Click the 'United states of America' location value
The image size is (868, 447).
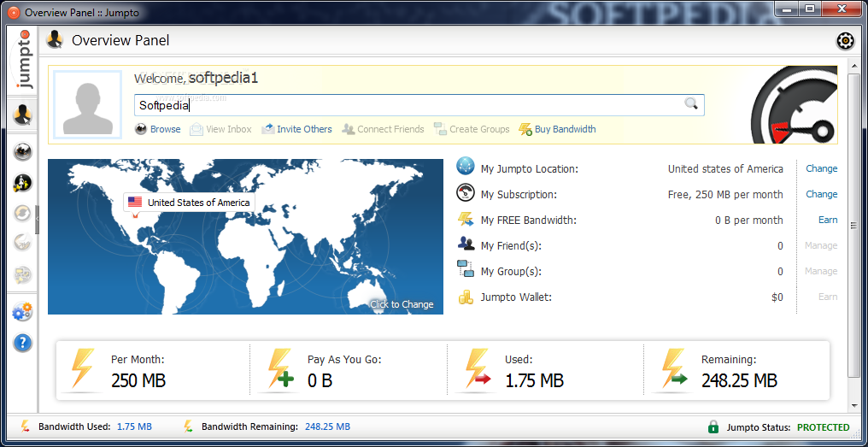tap(725, 169)
